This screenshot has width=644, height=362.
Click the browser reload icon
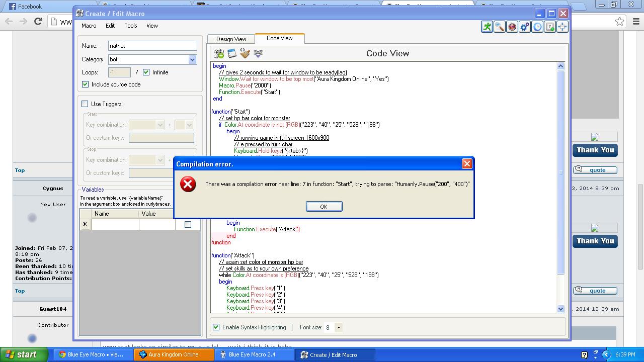38,21
